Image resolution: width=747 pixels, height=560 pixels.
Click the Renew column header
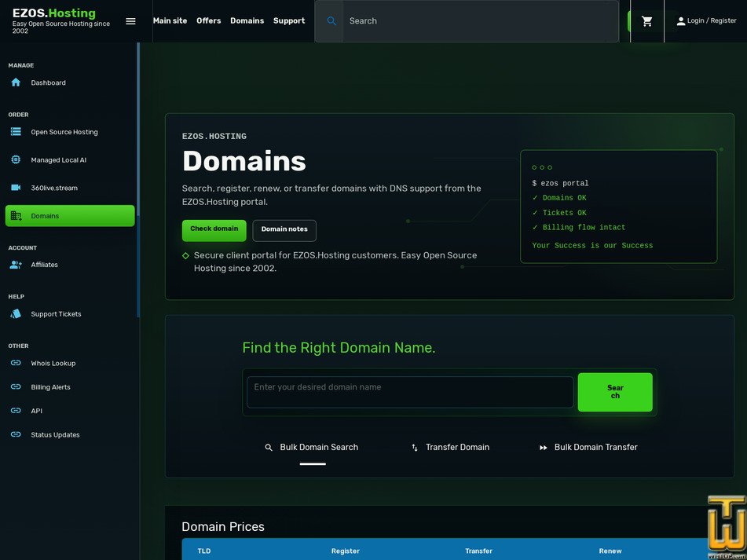pos(610,551)
